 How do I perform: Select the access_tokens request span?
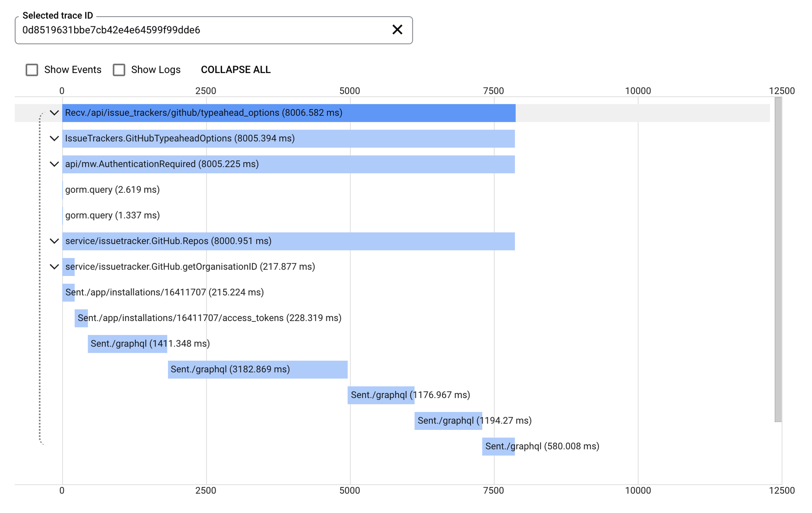pos(81,318)
